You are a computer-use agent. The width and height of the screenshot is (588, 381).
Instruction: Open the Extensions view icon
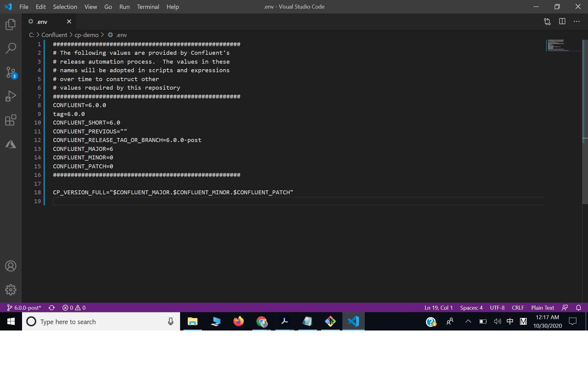(x=11, y=120)
